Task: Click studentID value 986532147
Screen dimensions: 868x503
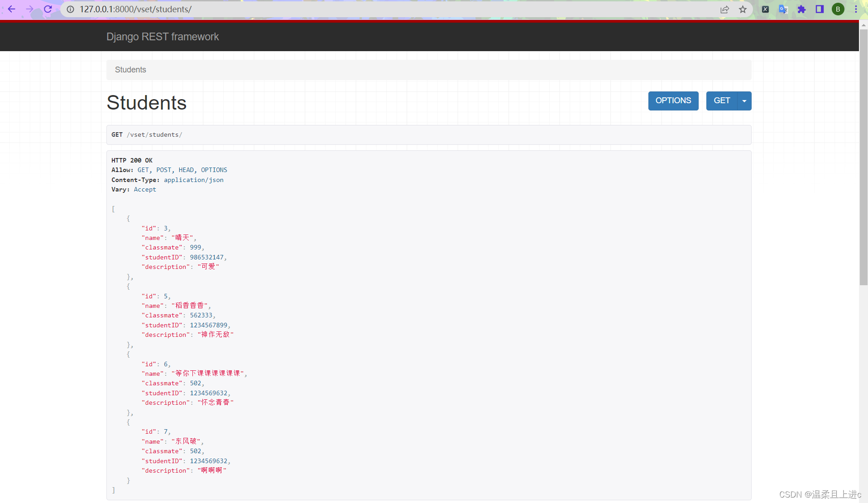Action: (206, 257)
